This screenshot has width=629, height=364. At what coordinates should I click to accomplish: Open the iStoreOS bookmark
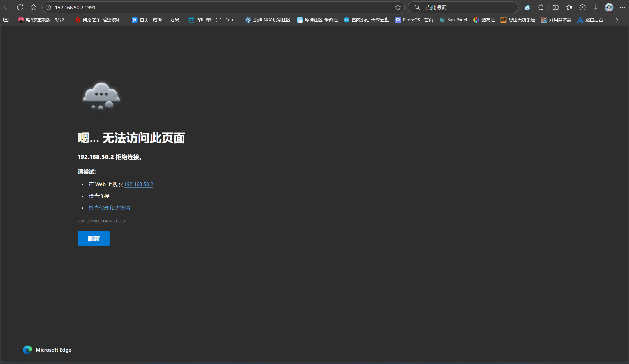tap(414, 20)
